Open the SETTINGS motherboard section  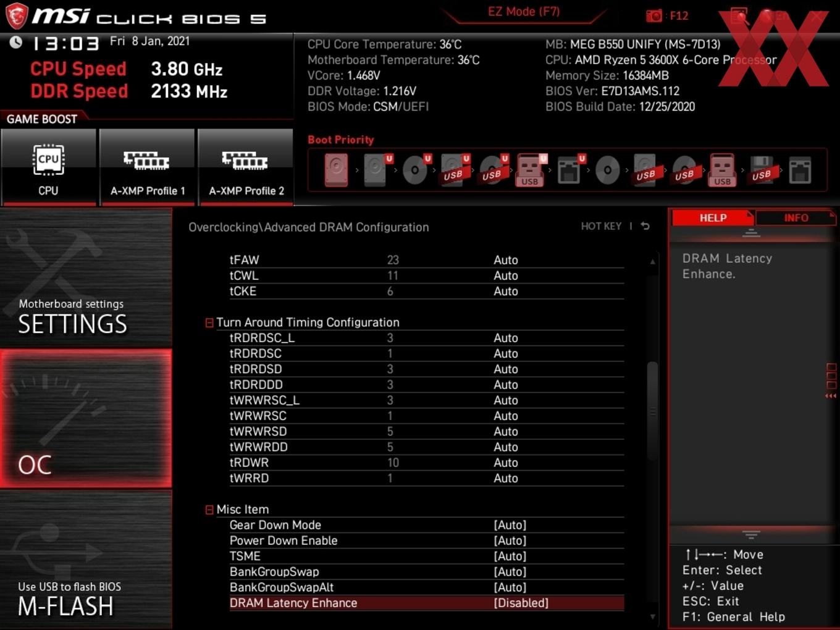(86, 278)
